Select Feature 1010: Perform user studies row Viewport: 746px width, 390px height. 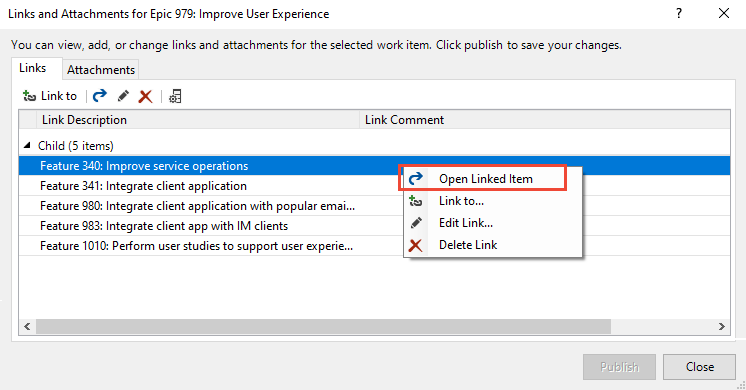click(x=374, y=245)
